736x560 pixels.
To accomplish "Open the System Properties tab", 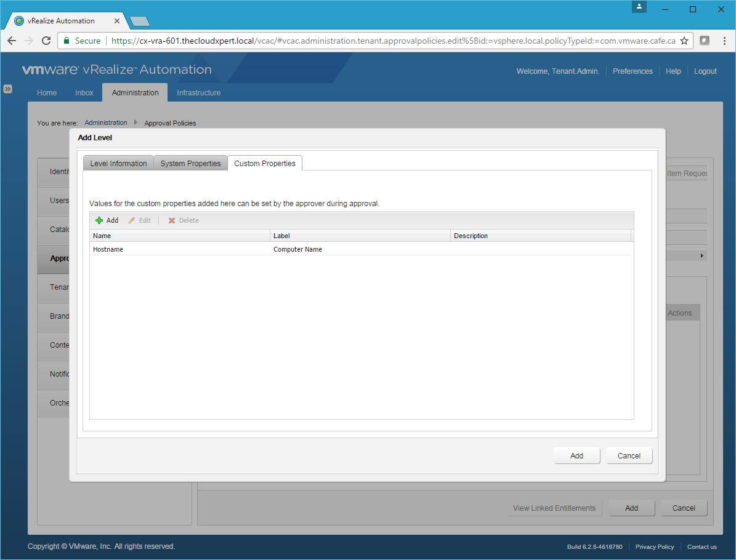I will point(190,164).
